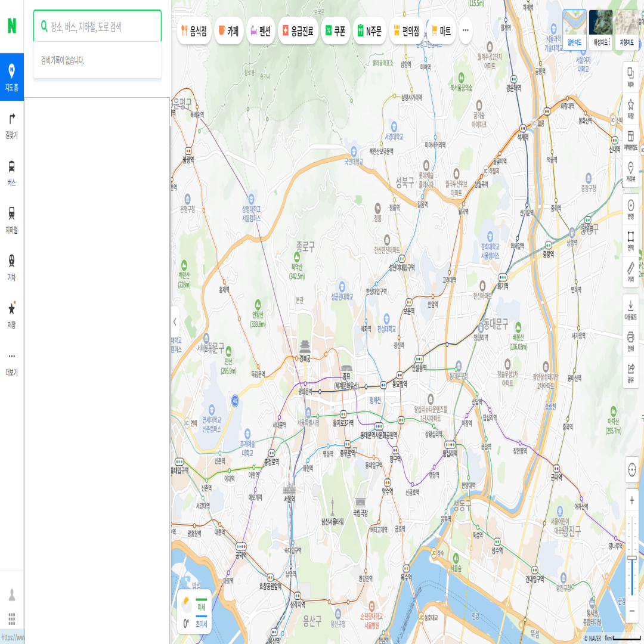Image resolution: width=644 pixels, height=644 pixels.
Task: Select the 거리 distance ruler tool
Action: 630,271
